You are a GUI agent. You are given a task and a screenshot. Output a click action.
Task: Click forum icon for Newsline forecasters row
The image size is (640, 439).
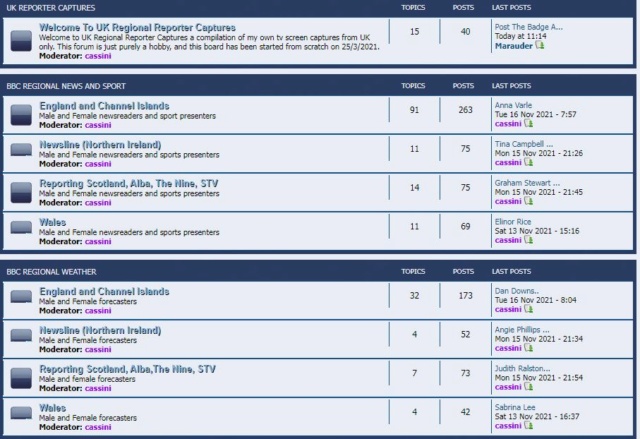pos(21,335)
